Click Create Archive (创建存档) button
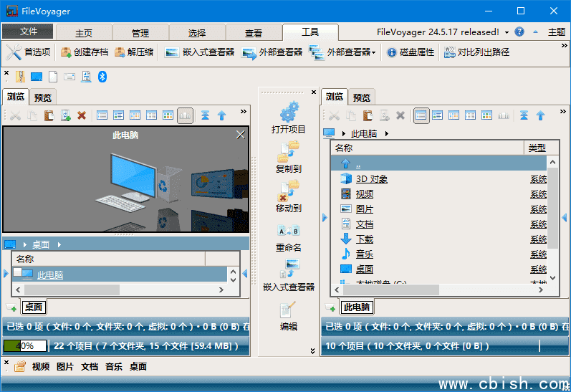The width and height of the screenshot is (571, 392). tap(85, 52)
